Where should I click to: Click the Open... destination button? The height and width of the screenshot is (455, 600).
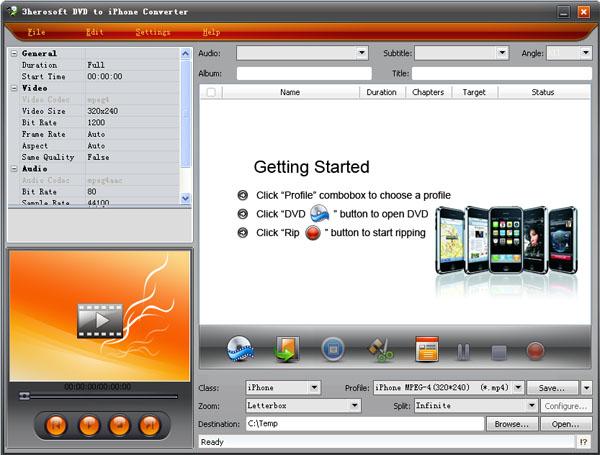[x=566, y=424]
